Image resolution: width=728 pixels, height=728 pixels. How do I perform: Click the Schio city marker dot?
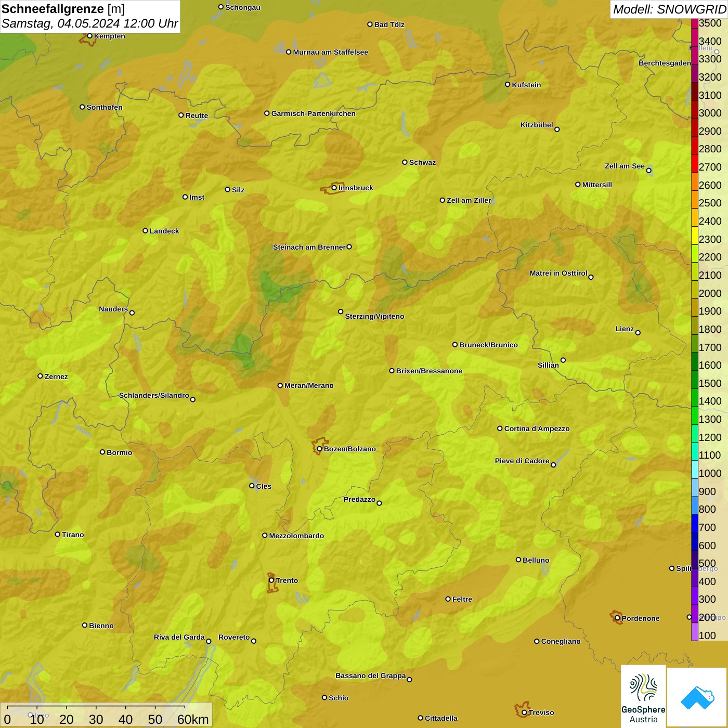[324, 697]
